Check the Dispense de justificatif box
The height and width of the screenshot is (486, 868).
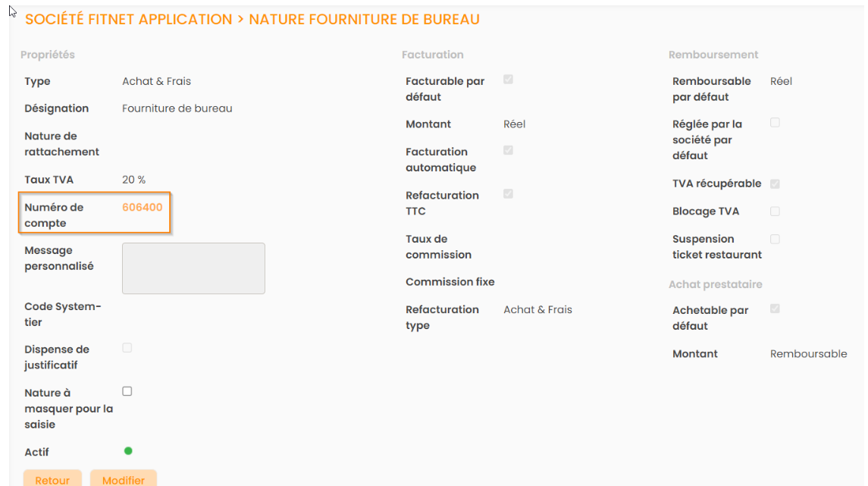pyautogui.click(x=127, y=348)
